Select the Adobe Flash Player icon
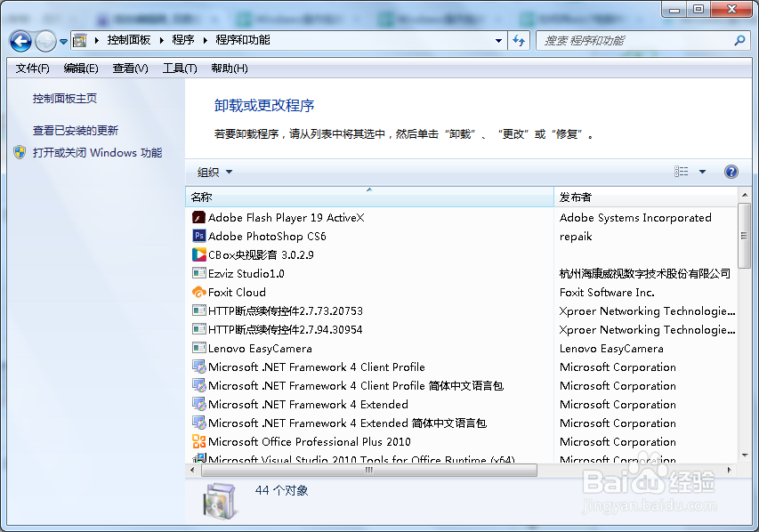The image size is (759, 532). (x=199, y=217)
